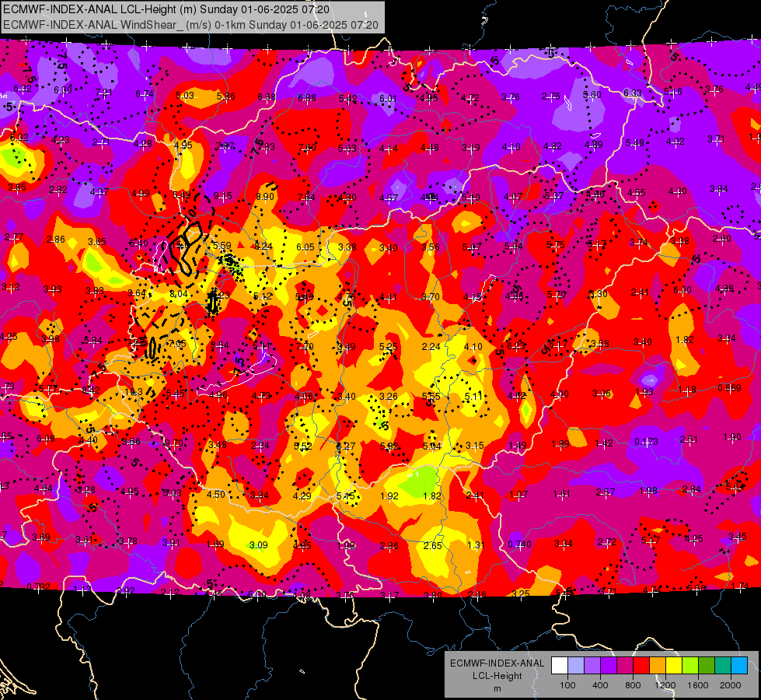Click the magenta legend color swatch
The height and width of the screenshot is (700, 761).
(x=625, y=665)
